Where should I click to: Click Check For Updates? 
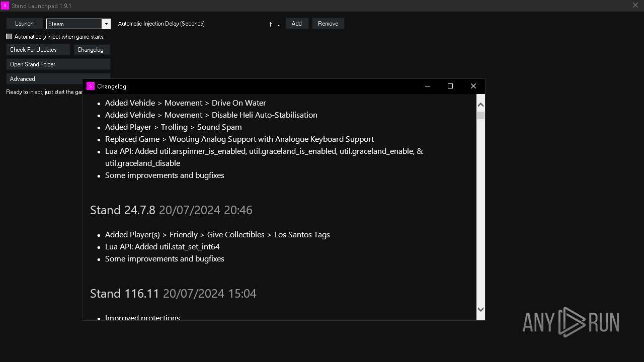click(38, 50)
